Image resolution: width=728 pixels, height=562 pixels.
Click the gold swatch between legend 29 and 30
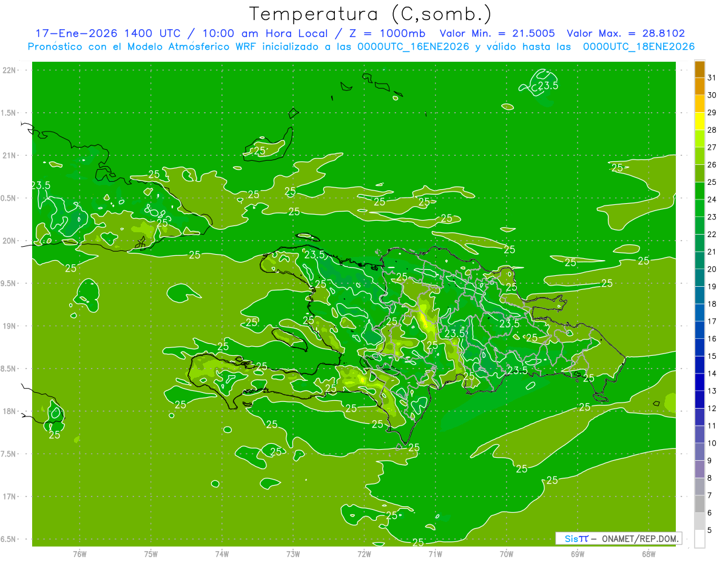click(699, 104)
